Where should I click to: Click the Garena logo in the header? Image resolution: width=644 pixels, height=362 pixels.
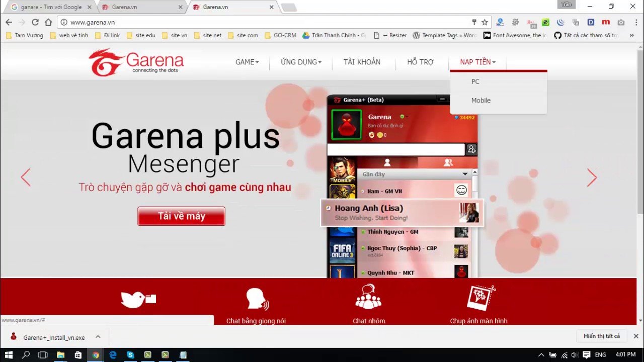[x=136, y=62]
